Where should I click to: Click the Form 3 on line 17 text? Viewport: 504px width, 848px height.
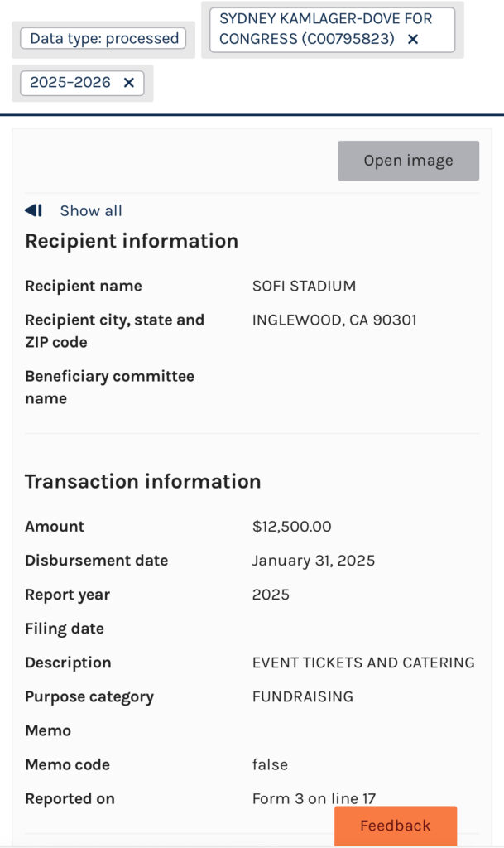(314, 799)
